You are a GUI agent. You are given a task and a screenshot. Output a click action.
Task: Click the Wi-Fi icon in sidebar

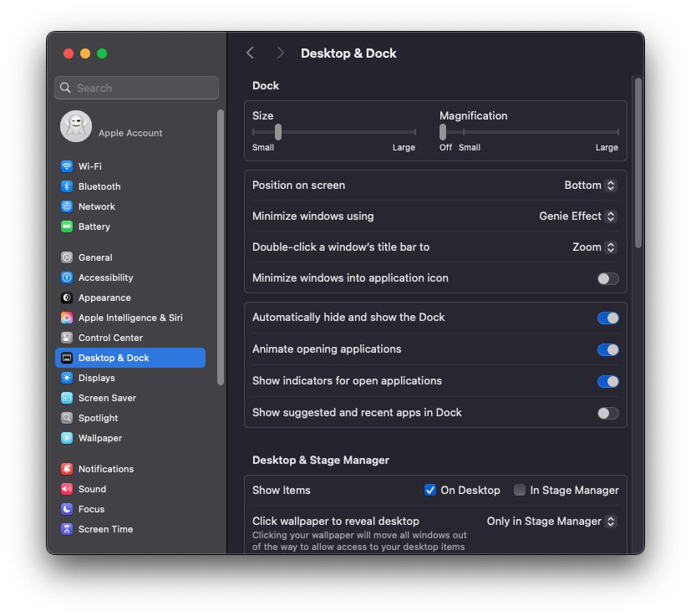click(67, 166)
